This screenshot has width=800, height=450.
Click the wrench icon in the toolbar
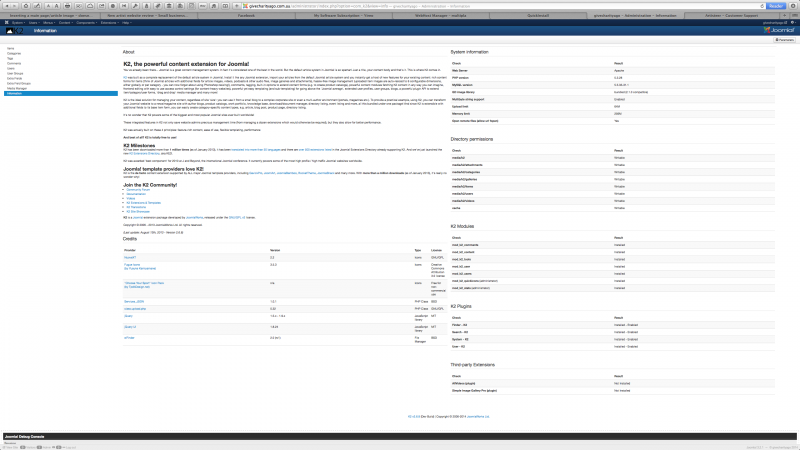pyautogui.click(x=135, y=6)
